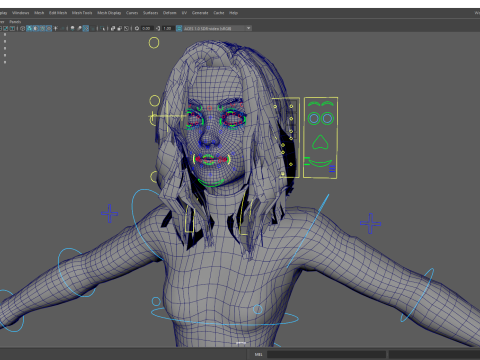Click the MEL command line input field
Image resolution: width=480 pixels, height=360 pixels.
pos(326,354)
